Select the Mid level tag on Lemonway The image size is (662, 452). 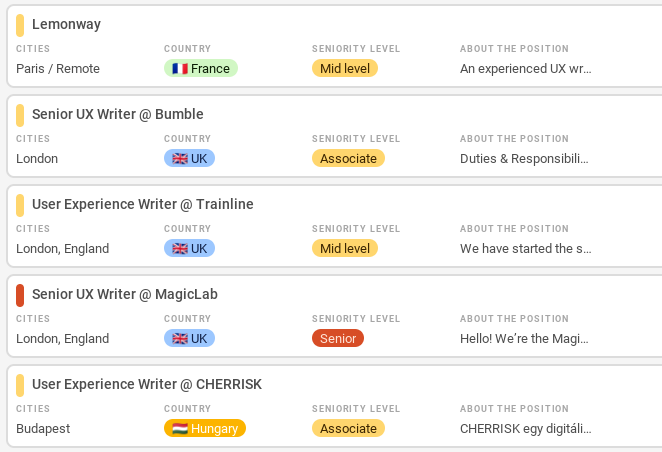coord(345,69)
